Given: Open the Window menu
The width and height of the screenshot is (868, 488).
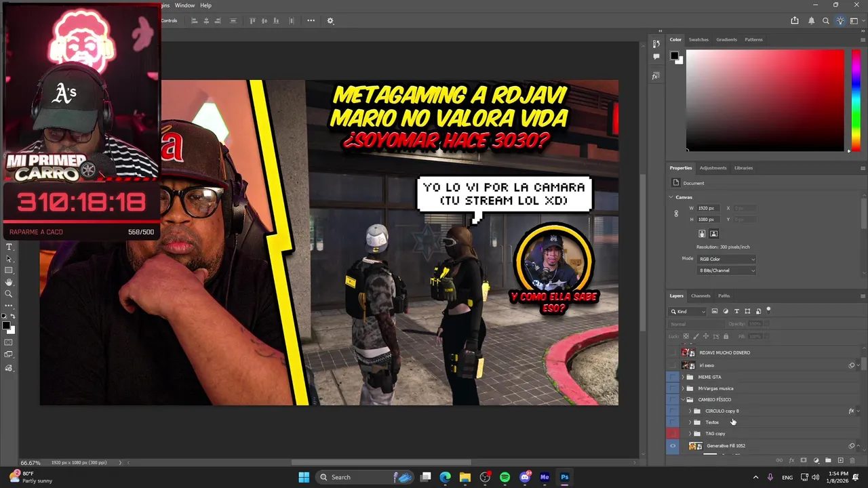Looking at the screenshot, I should (x=184, y=5).
